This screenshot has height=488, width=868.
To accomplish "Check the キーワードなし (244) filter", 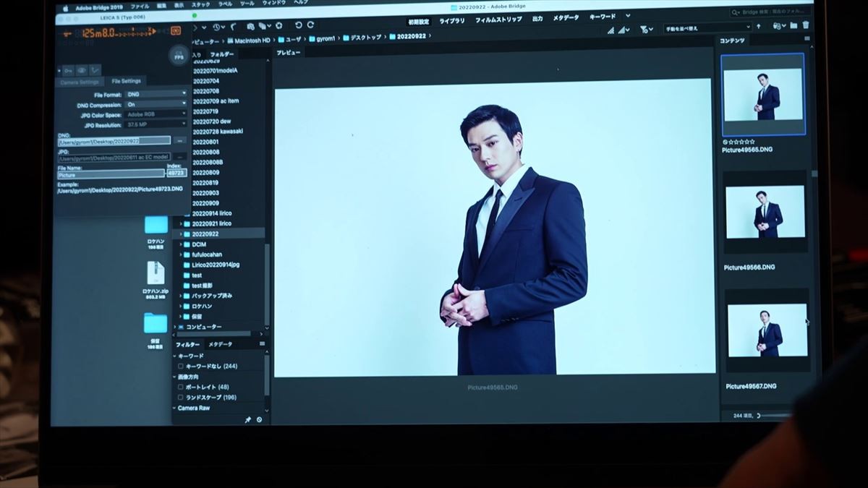I will point(181,367).
